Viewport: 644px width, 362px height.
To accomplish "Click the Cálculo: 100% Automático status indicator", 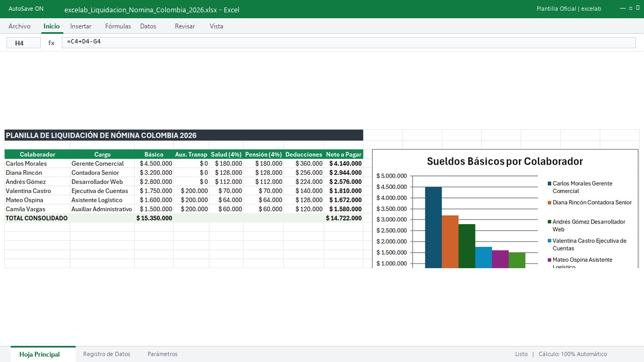I will tap(573, 354).
